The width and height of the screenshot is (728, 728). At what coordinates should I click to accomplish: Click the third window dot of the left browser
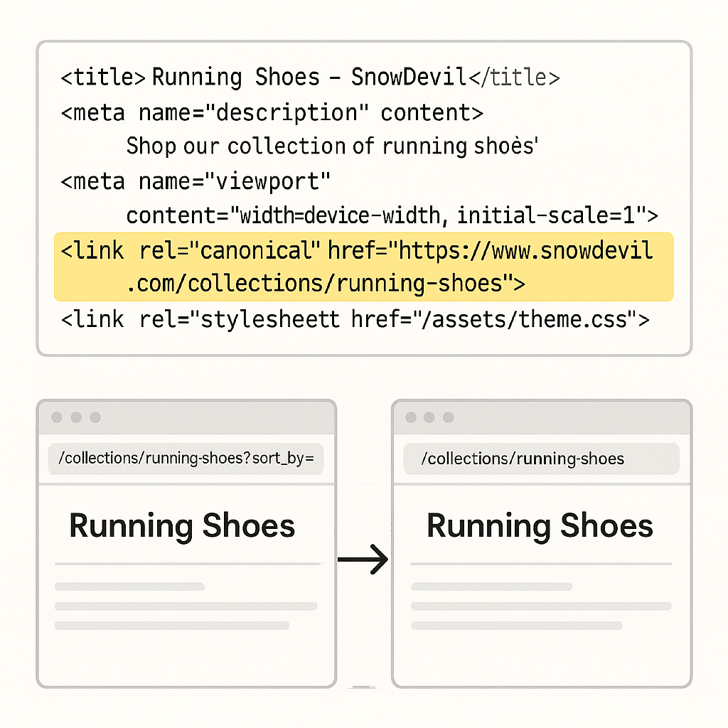tap(95, 417)
